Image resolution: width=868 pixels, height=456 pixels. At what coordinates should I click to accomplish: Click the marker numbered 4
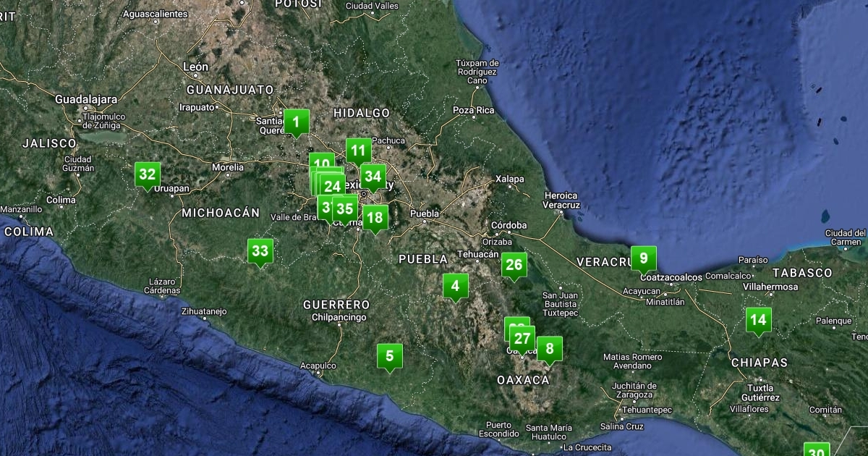click(455, 286)
